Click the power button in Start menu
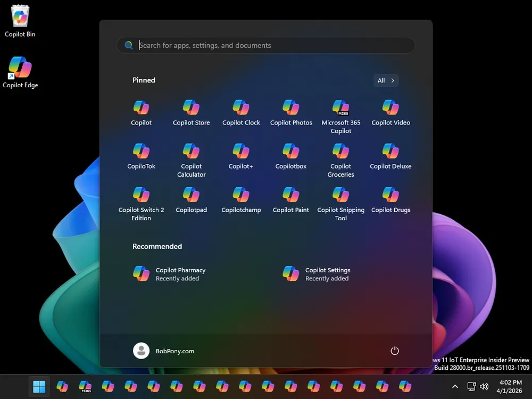Image resolution: width=532 pixels, height=399 pixels. pos(394,351)
